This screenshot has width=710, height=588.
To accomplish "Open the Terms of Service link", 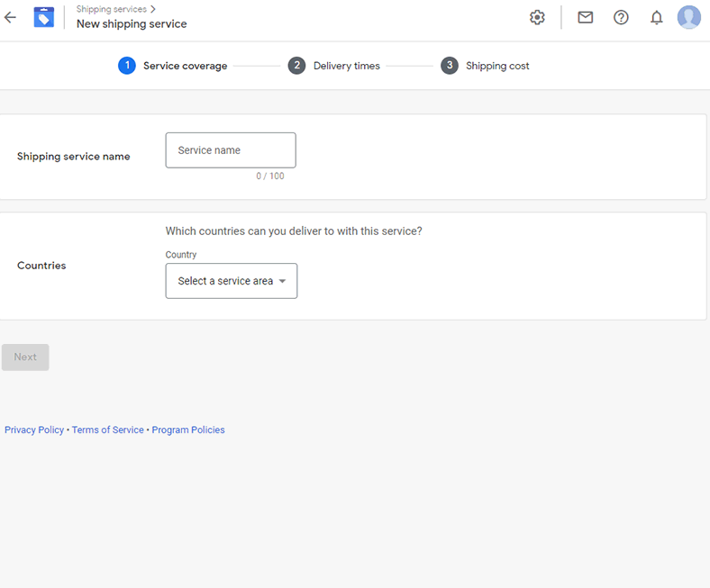I will [108, 430].
